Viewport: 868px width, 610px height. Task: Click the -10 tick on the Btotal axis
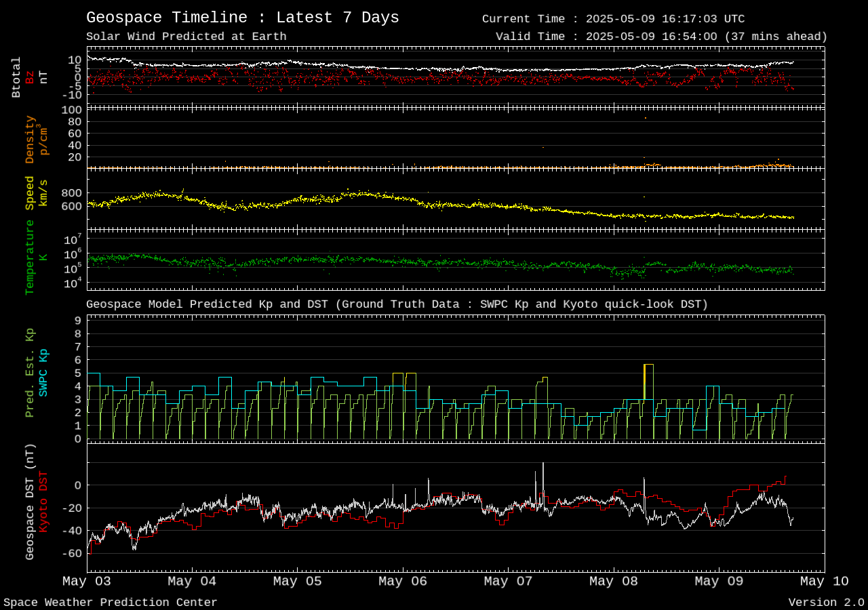pos(72,95)
